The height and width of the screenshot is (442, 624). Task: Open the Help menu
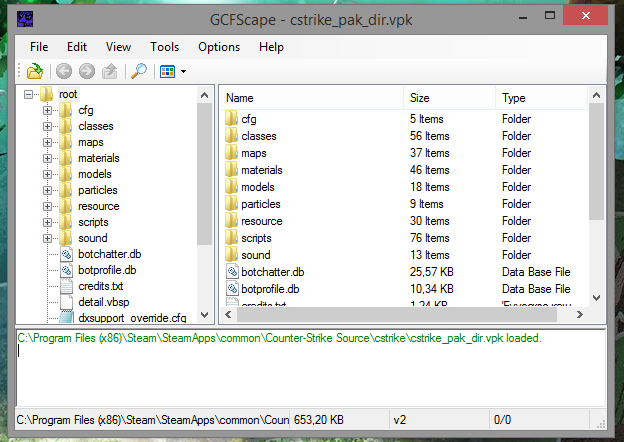(x=271, y=47)
